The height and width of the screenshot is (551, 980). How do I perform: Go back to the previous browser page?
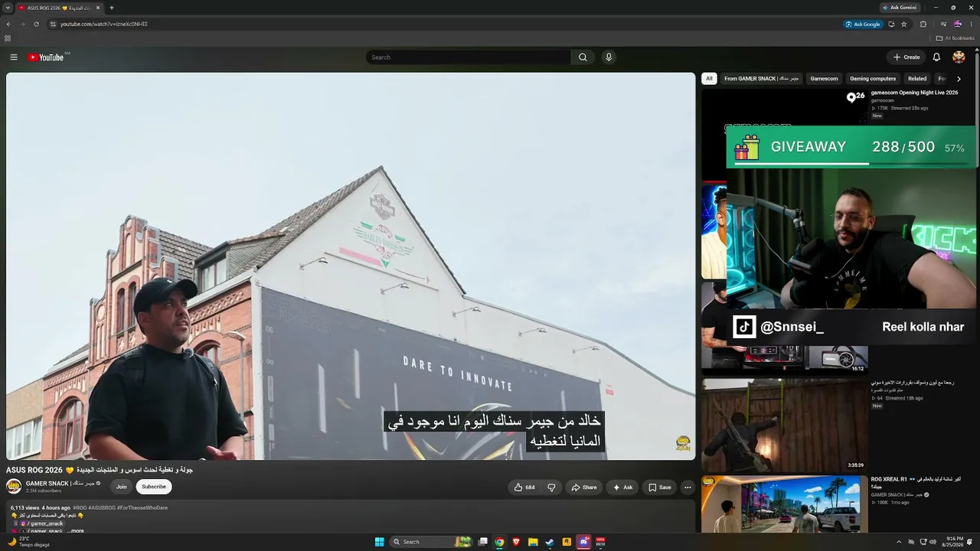pyautogui.click(x=8, y=24)
